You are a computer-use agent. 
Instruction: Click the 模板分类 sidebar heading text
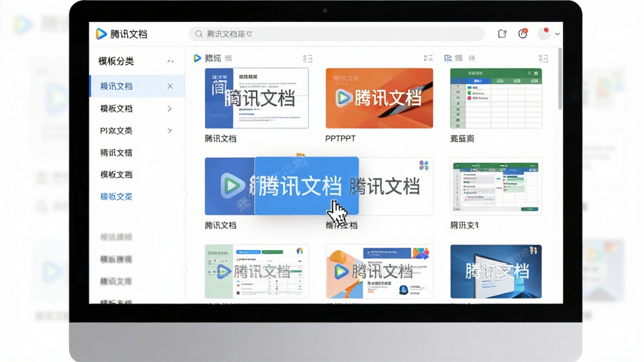click(x=116, y=61)
